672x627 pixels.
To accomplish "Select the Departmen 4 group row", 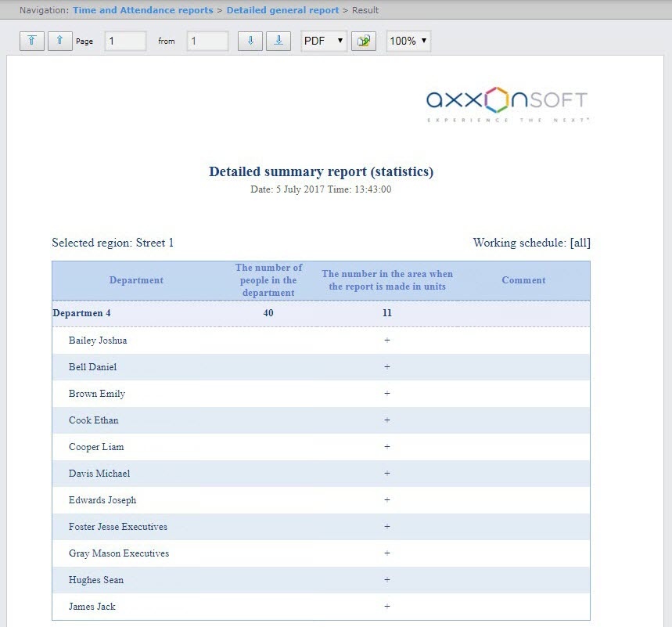I will click(x=81, y=313).
